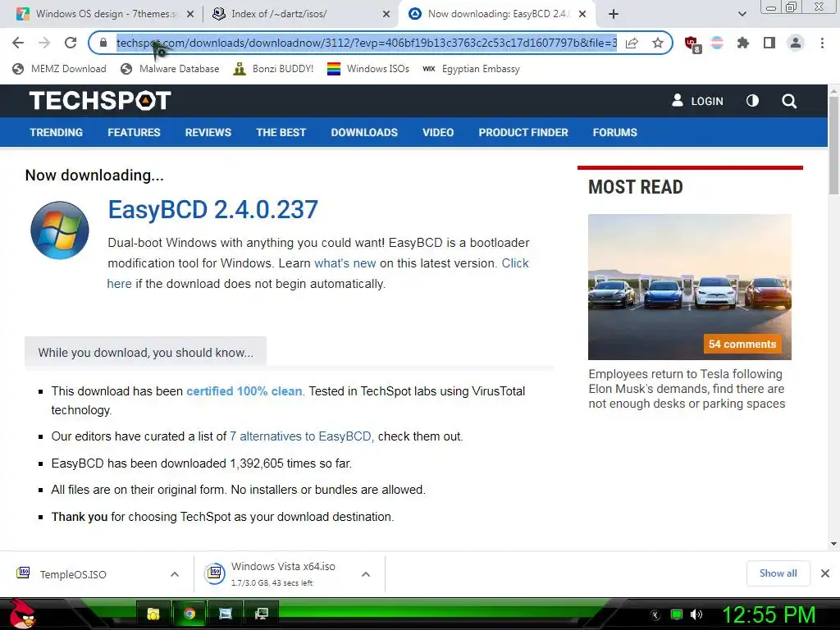The height and width of the screenshot is (630, 840).
Task: Click the padlock site info icon
Action: click(103, 43)
